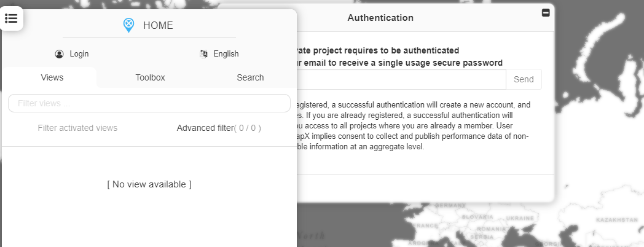Click the Romania label on the map
This screenshot has width=644, height=247.
pyautogui.click(x=492, y=229)
